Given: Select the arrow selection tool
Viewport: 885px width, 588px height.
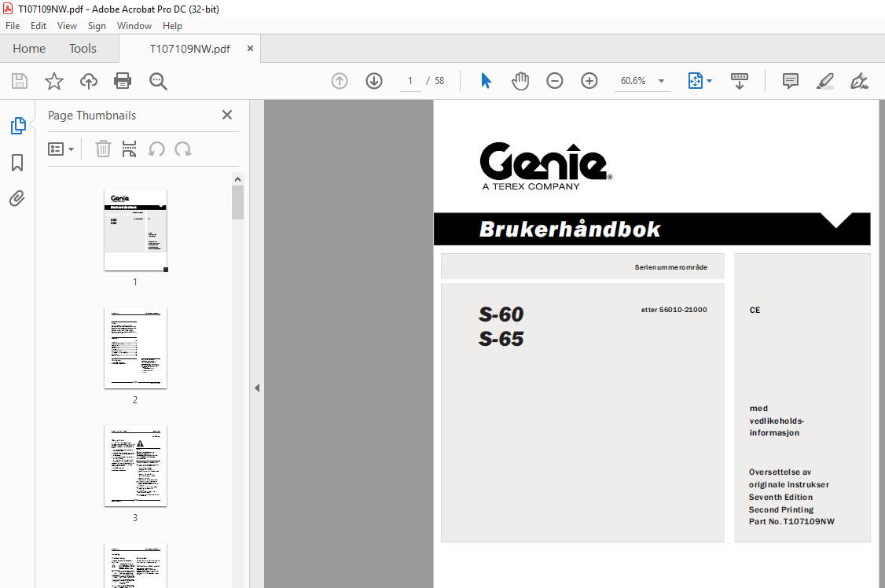Looking at the screenshot, I should [x=486, y=81].
